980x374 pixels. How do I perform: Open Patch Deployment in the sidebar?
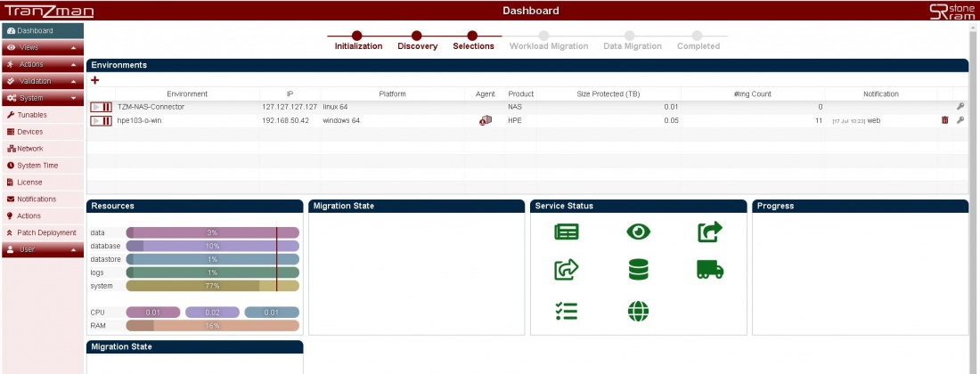tap(46, 232)
